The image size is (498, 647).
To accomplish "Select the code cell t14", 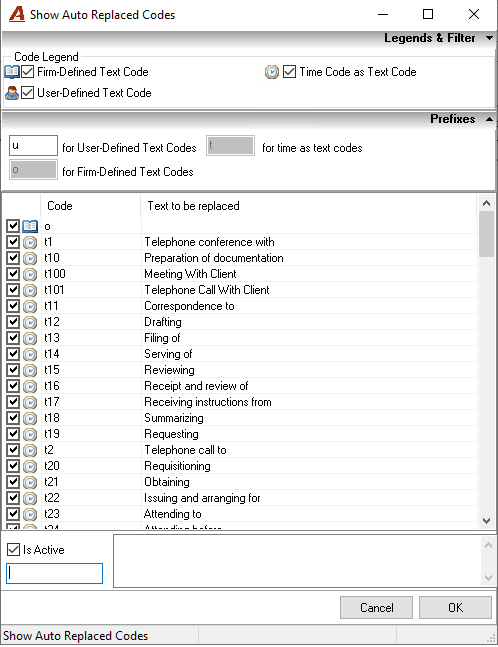I will tap(91, 354).
